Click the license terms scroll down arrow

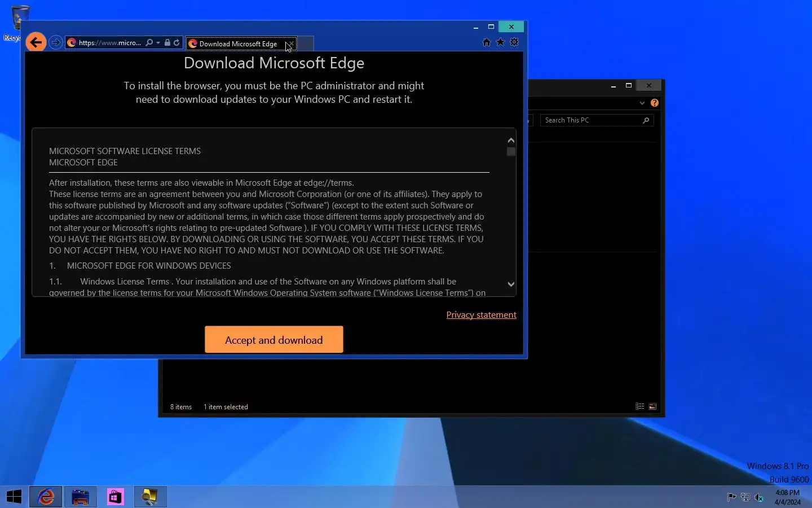coord(511,284)
